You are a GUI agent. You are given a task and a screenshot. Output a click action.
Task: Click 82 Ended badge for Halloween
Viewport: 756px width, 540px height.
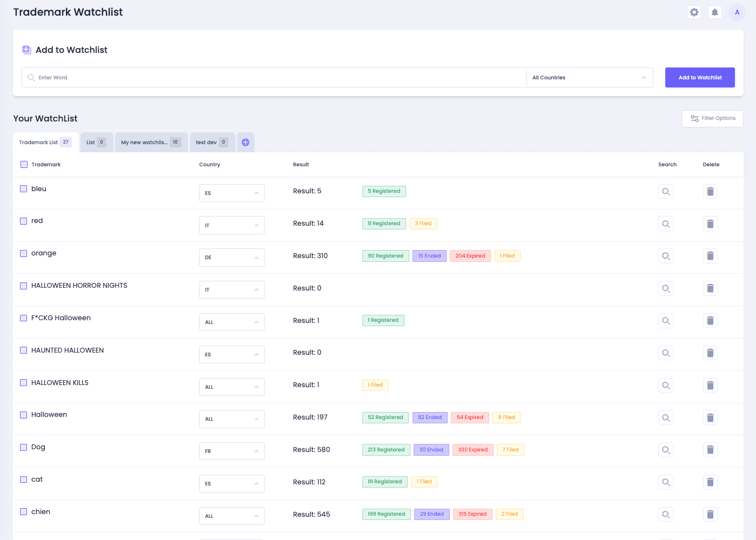430,417
